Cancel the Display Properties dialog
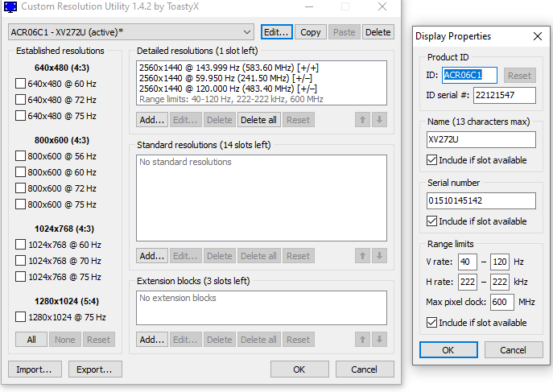The width and height of the screenshot is (553, 392). [514, 349]
